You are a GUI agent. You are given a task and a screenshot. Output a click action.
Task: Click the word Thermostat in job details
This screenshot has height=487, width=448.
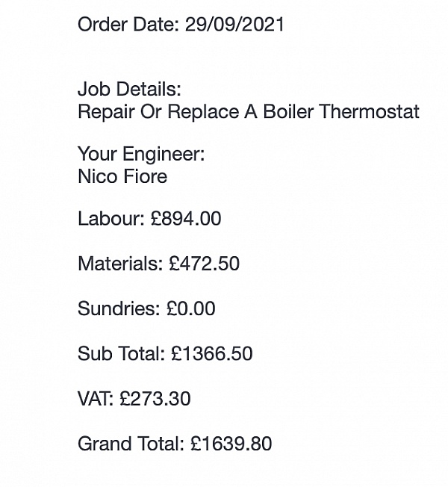[x=369, y=111]
